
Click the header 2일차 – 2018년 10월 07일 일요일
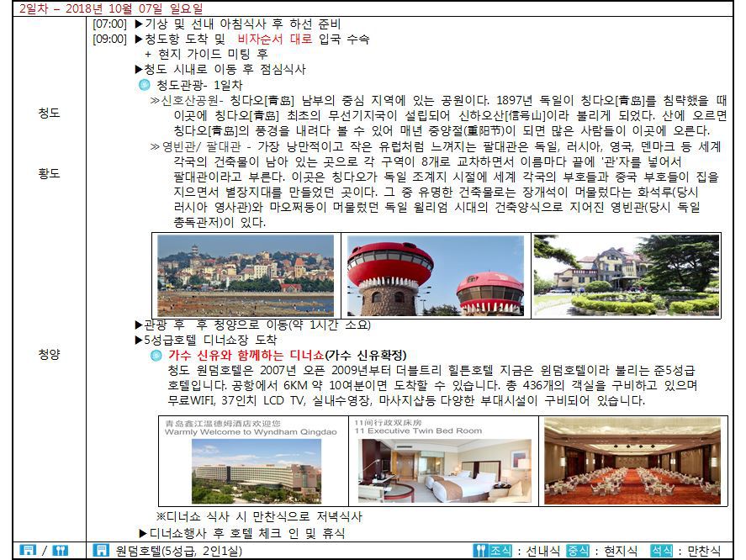point(111,8)
